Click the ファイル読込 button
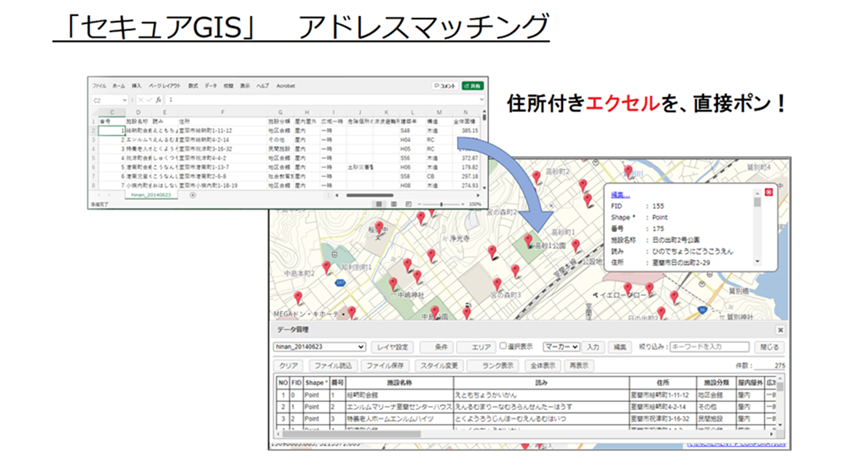 tap(333, 366)
